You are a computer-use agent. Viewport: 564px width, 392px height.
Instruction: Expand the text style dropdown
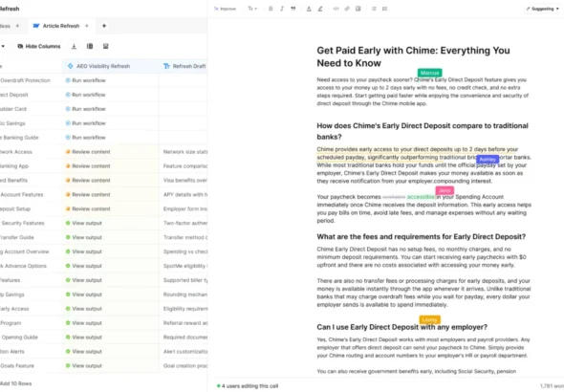click(252, 9)
